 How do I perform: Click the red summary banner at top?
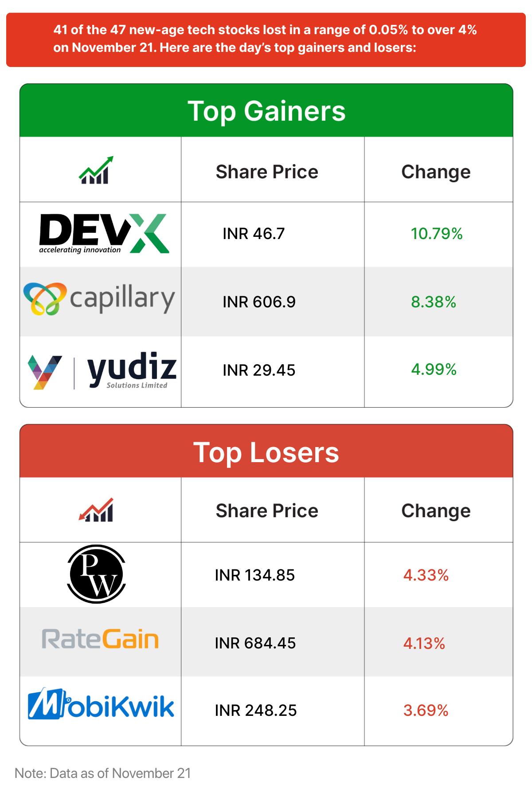[x=265, y=39]
